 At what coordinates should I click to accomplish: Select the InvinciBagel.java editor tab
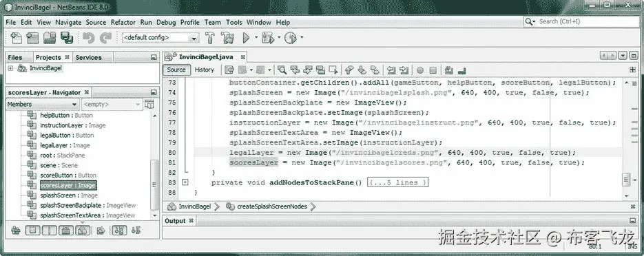[206, 57]
